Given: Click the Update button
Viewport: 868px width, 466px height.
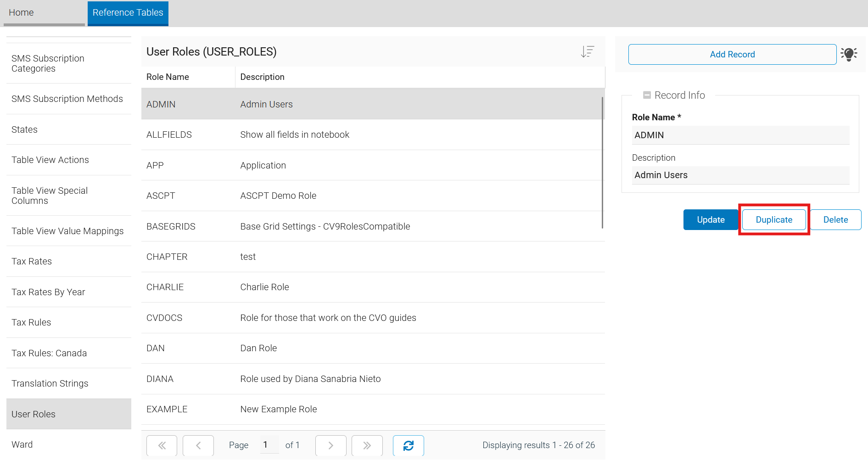Looking at the screenshot, I should coord(711,220).
